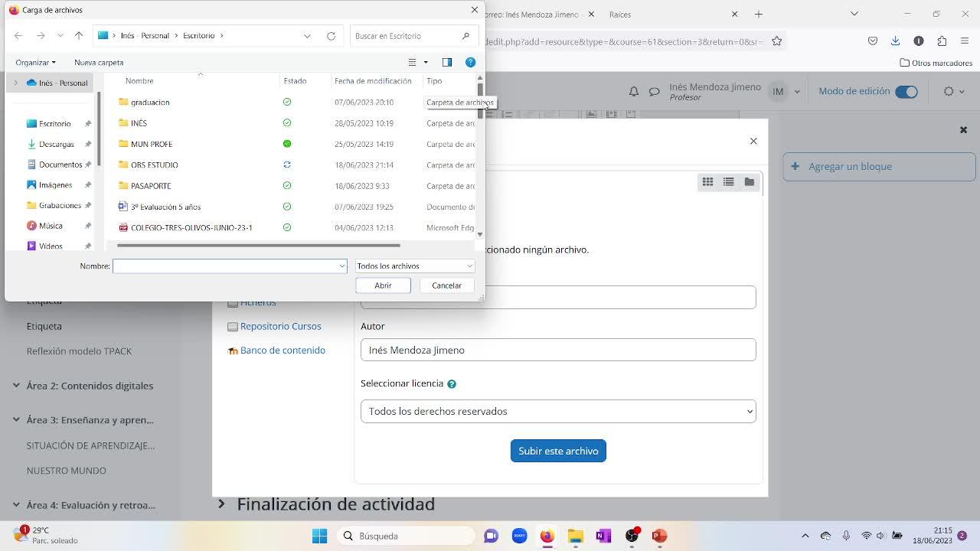The width and height of the screenshot is (980, 551).
Task: Switch file picker to icon grid view
Action: [x=707, y=181]
